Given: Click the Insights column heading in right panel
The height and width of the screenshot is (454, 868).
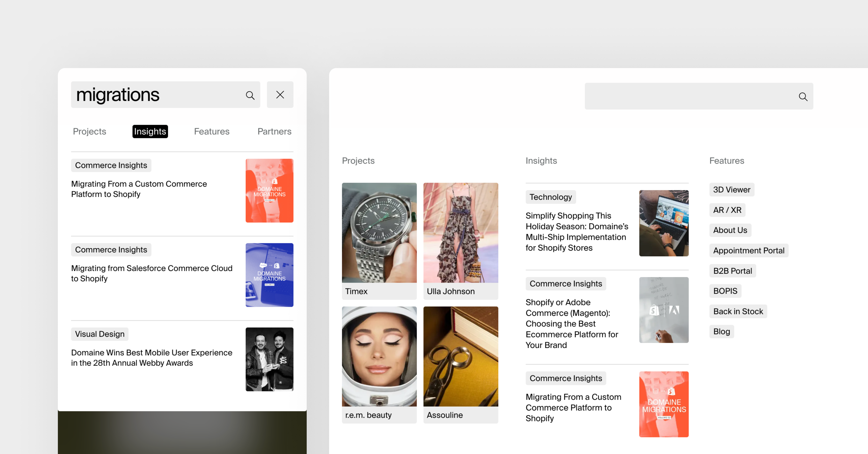Looking at the screenshot, I should click(x=541, y=161).
